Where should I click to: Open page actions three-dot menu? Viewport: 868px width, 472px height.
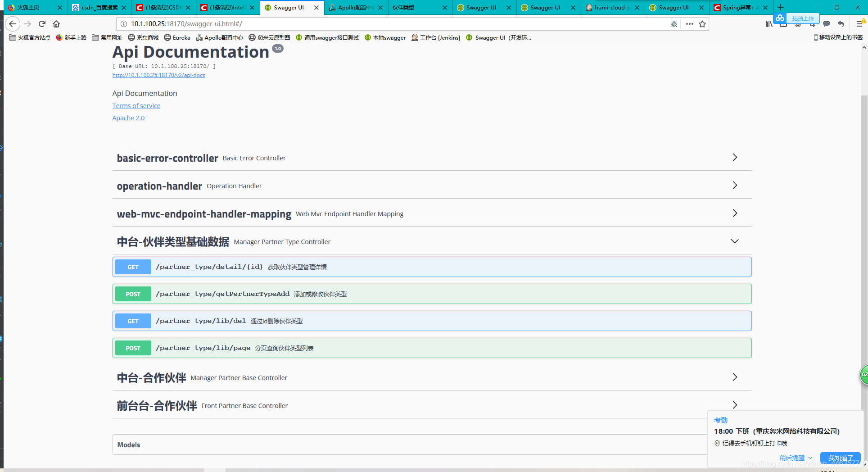coord(689,24)
